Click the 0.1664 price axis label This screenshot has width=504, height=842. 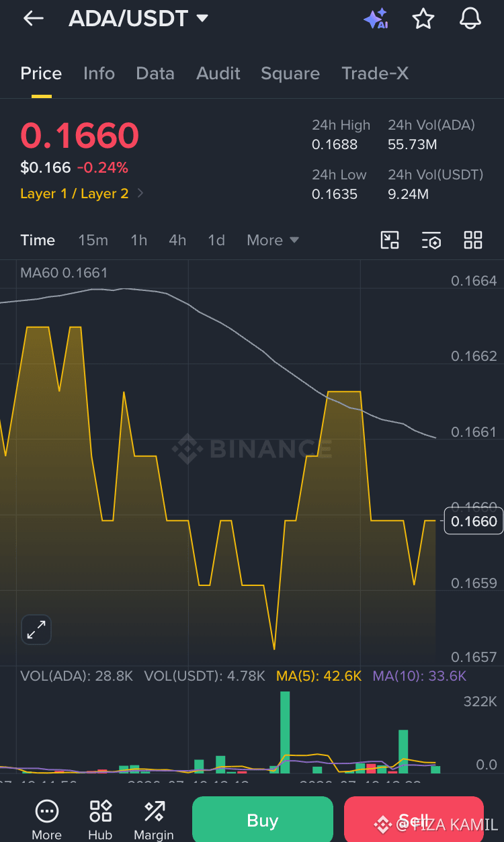point(474,281)
